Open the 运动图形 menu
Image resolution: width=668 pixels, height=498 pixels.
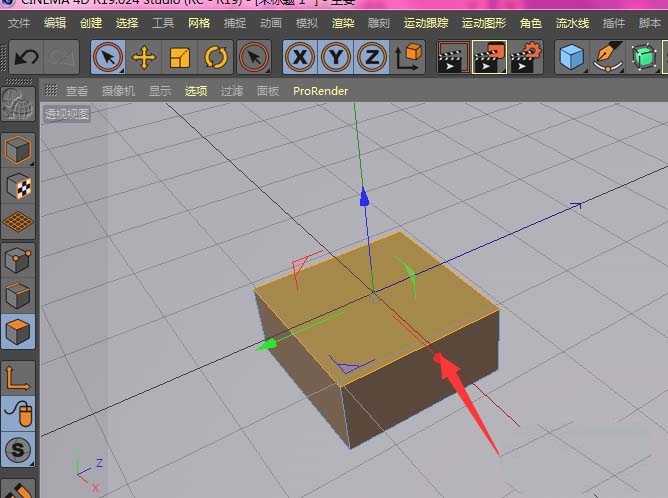[x=482, y=22]
